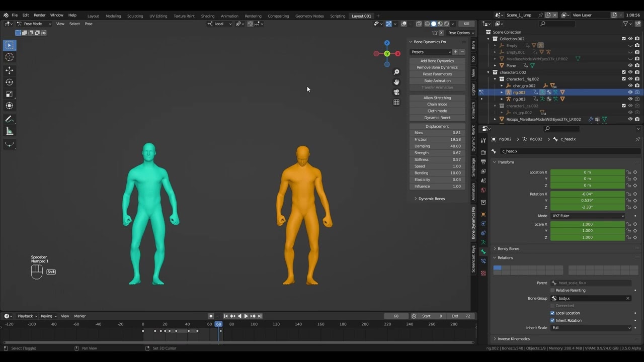
Task: Open the Texture properties checker tab
Action: 484,273
